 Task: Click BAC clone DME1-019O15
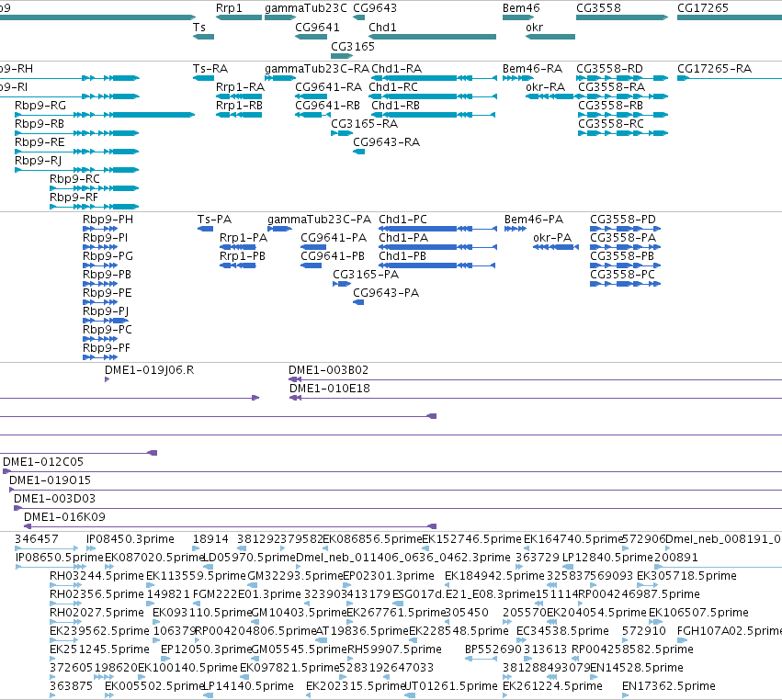(x=395, y=490)
